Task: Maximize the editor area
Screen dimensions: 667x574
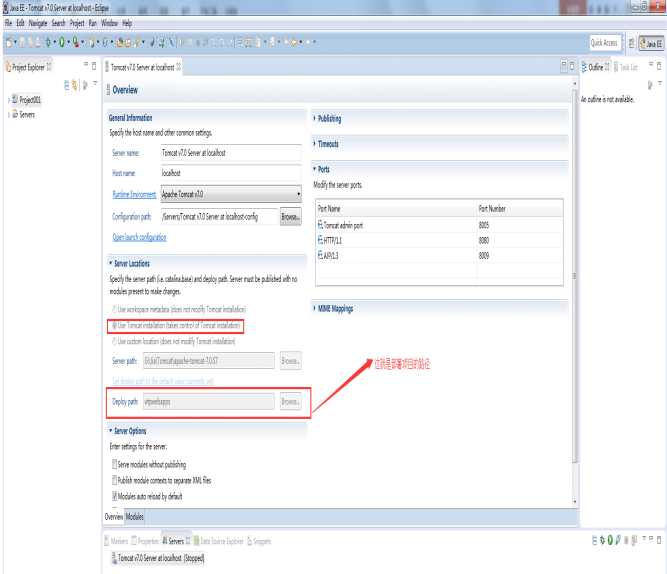Action: pyautogui.click(x=572, y=66)
